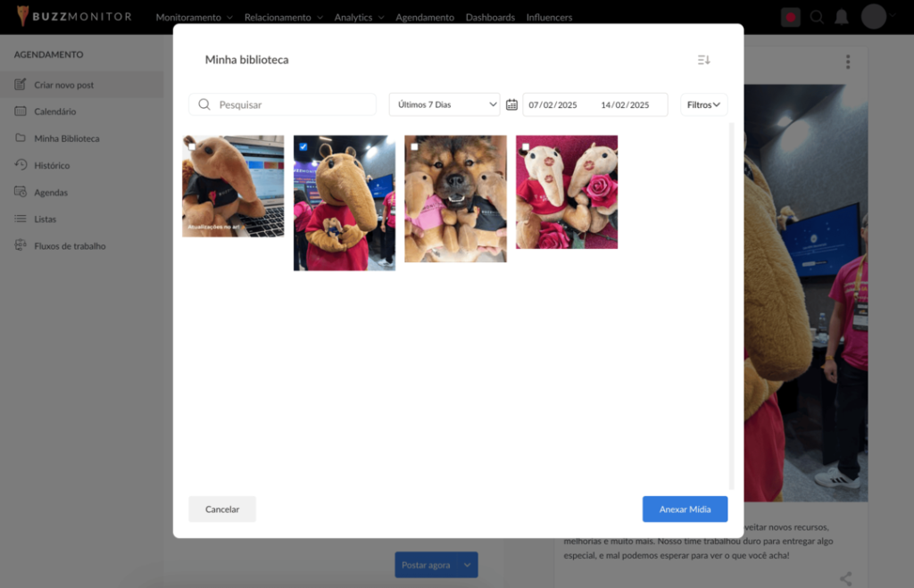Viewport: 914px width, 588px height.
Task: Tick the checkbox on the dog photo
Action: [414, 146]
